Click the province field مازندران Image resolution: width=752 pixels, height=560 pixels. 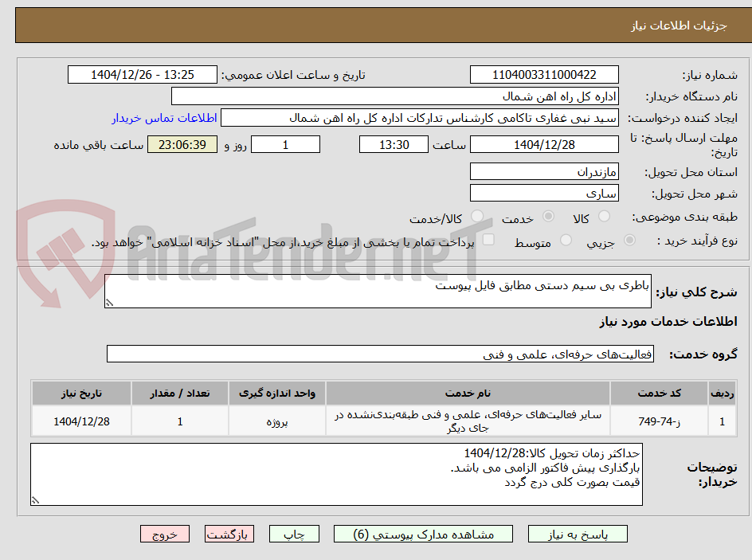(x=544, y=171)
